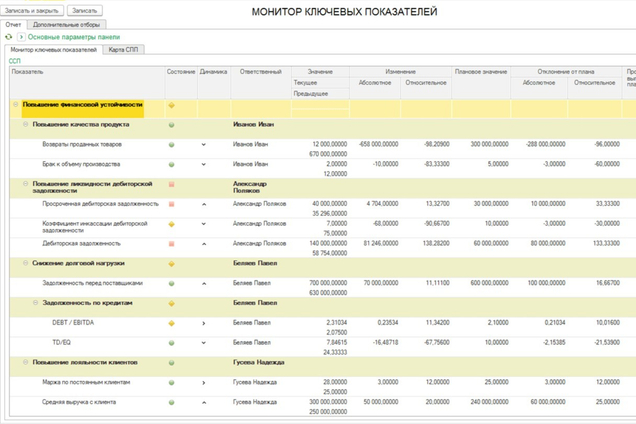This screenshot has height=424, width=636.
Task: Click red status icon of Просроченная дебиторская задолженность
Action: pos(172,204)
